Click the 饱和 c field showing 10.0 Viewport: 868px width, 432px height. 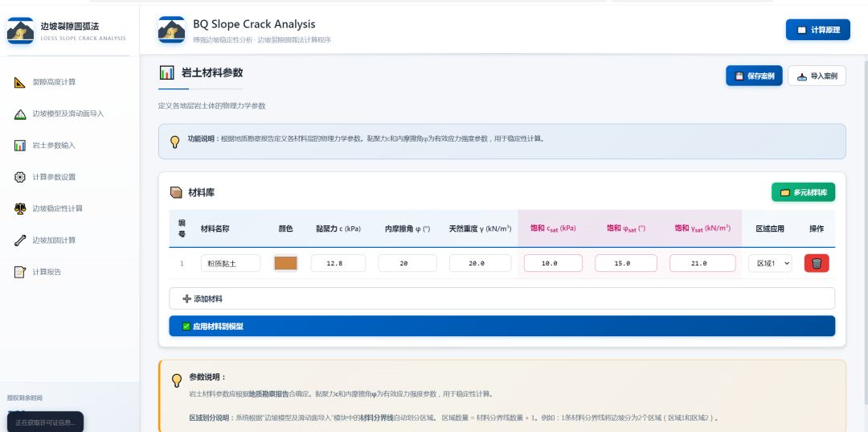(x=553, y=263)
